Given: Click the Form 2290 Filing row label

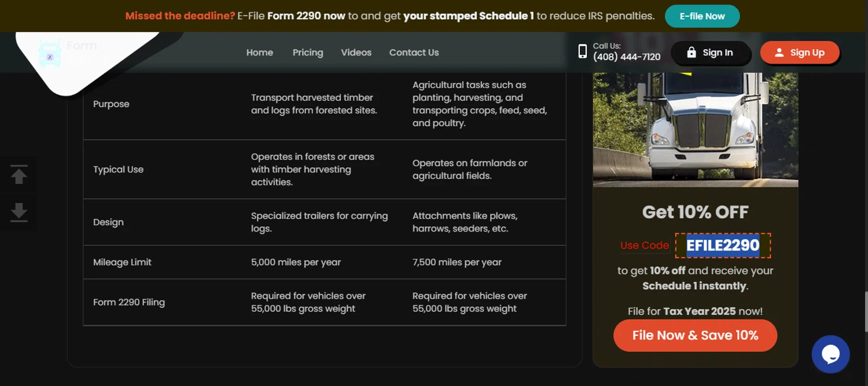Looking at the screenshot, I should (128, 302).
